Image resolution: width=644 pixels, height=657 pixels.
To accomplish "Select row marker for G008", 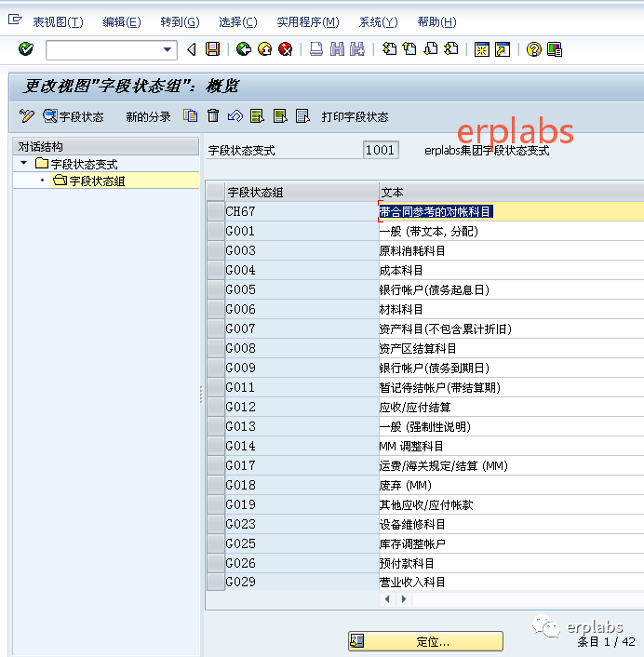I will tap(216, 348).
